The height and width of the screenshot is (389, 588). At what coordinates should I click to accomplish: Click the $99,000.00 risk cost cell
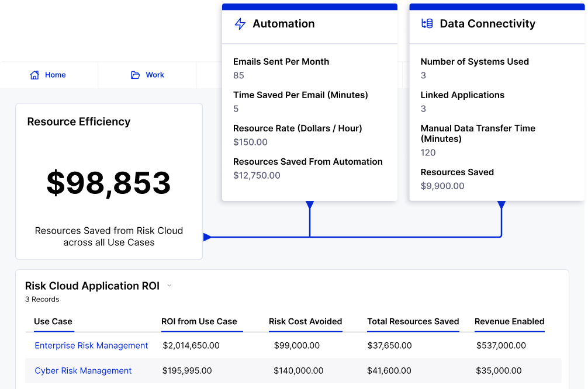click(296, 346)
